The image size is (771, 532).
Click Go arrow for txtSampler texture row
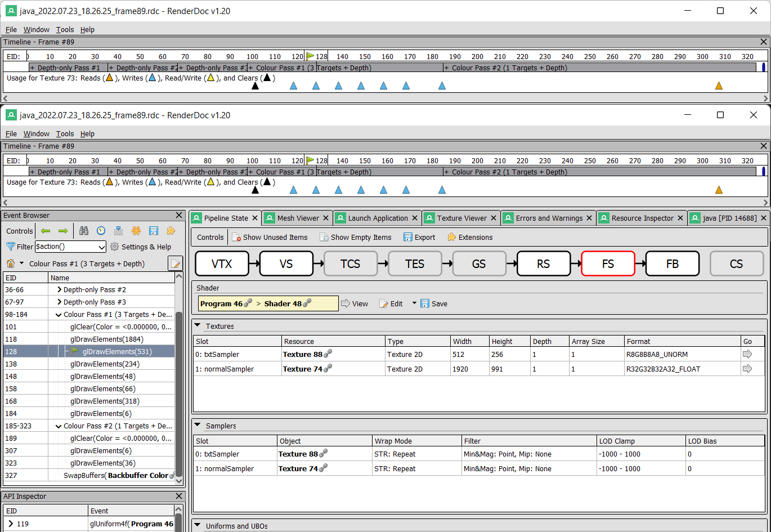(747, 354)
